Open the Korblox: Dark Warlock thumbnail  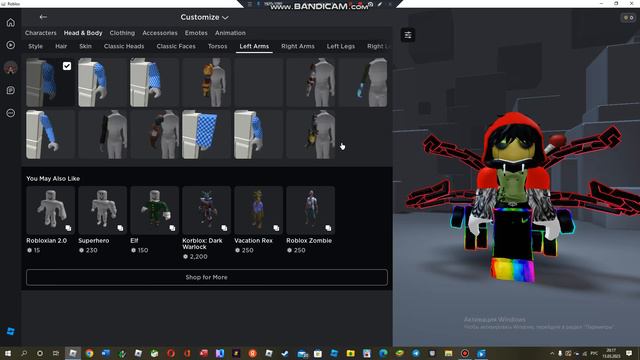[x=207, y=210]
